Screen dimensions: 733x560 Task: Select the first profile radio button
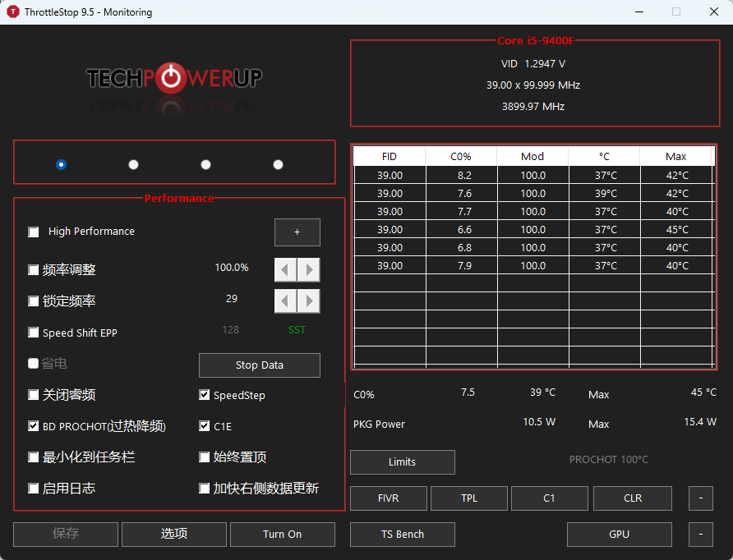(62, 164)
